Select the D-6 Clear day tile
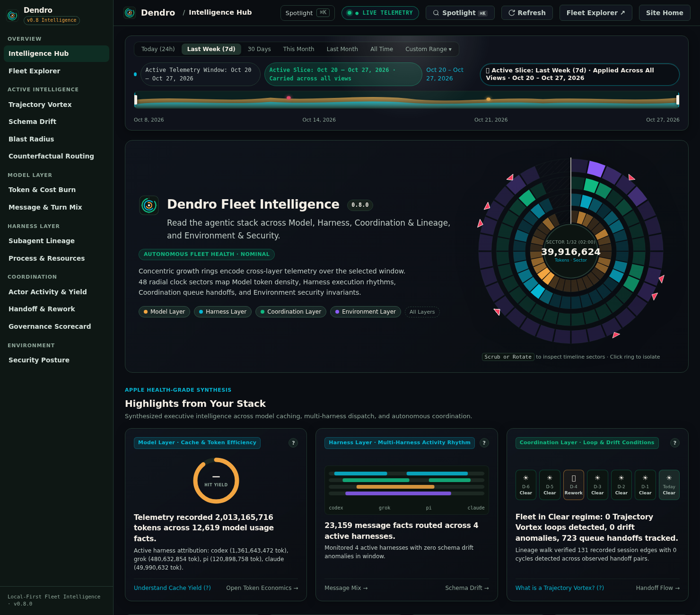Screen dimensions: 700x615 pyautogui.click(x=526, y=485)
